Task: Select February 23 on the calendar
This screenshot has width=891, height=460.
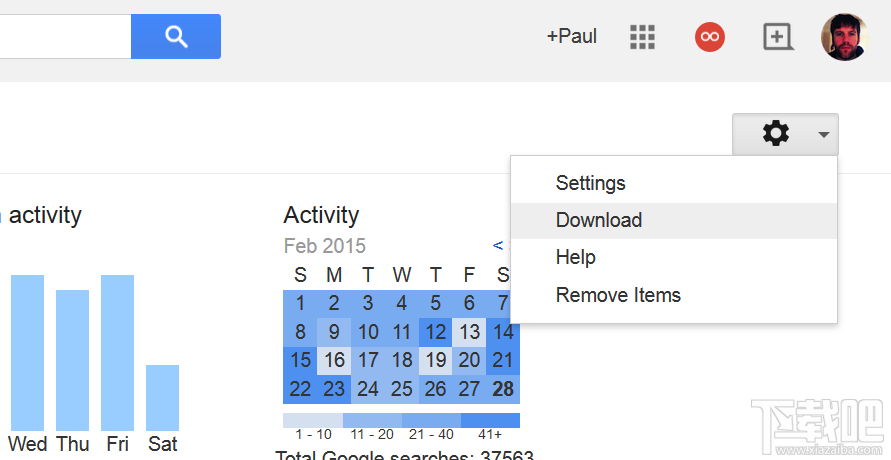Action: 334,389
